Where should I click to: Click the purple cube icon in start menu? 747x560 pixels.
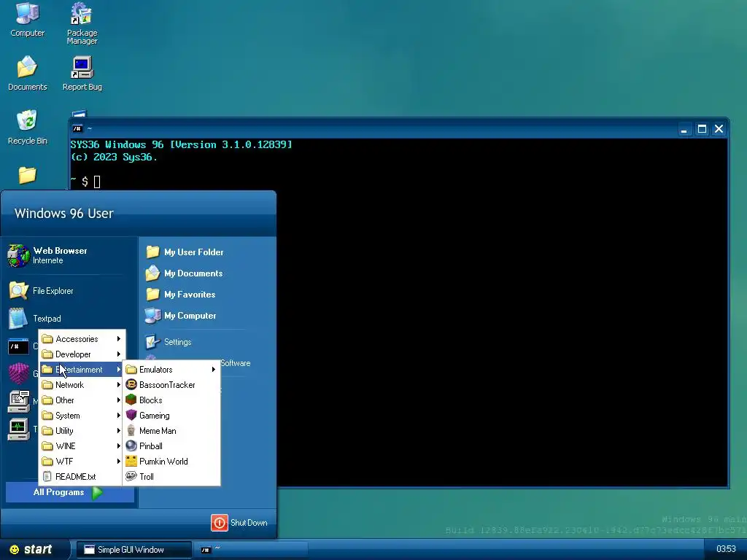pyautogui.click(x=18, y=374)
